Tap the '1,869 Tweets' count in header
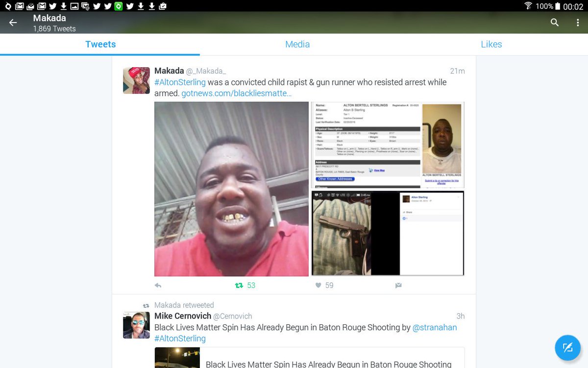The height and width of the screenshot is (368, 588). pyautogui.click(x=54, y=29)
